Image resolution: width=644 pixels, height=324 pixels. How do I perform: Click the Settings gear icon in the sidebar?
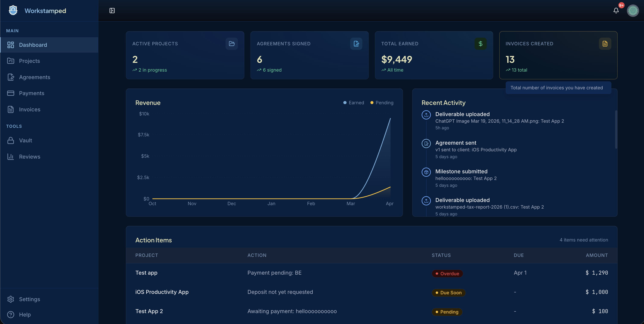pyautogui.click(x=10, y=299)
